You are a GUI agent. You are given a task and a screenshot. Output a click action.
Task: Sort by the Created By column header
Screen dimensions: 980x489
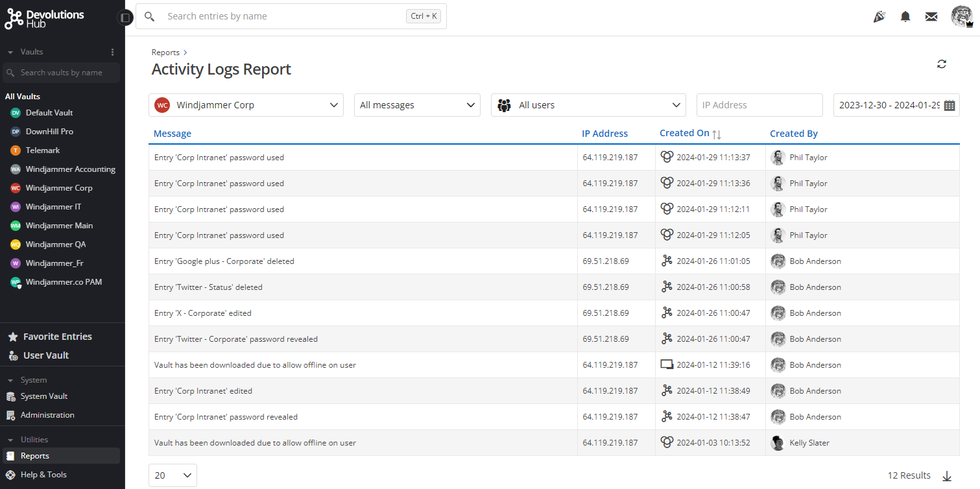pyautogui.click(x=794, y=134)
